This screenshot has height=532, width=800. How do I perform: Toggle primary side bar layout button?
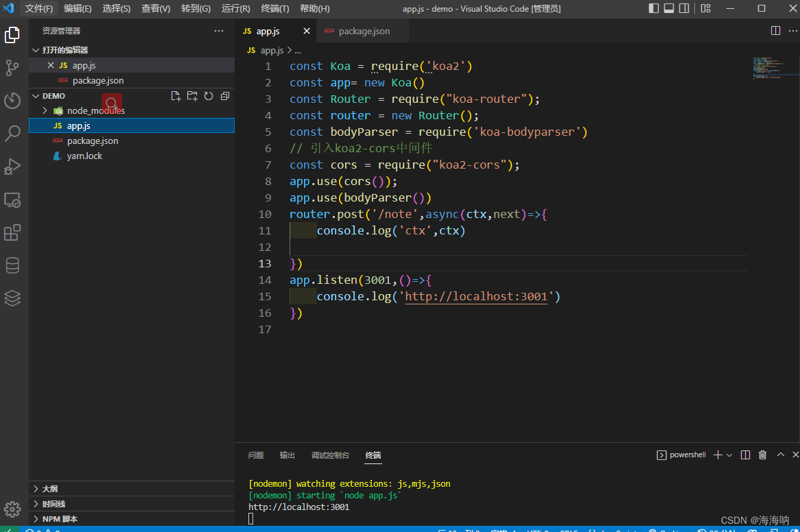pos(654,8)
